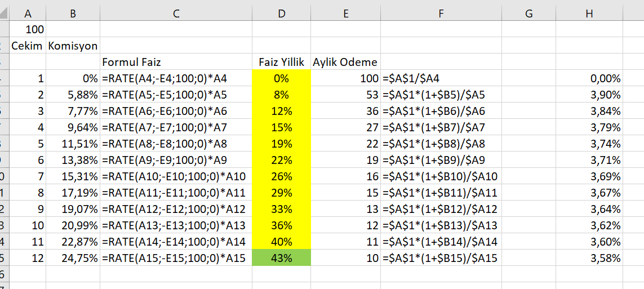Click the yellow 0% cell
This screenshot has width=644, height=289.
281,78
